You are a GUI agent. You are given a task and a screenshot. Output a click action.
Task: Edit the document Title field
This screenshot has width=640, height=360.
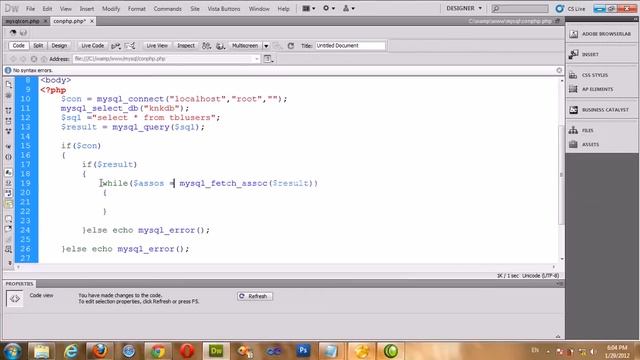(350, 46)
